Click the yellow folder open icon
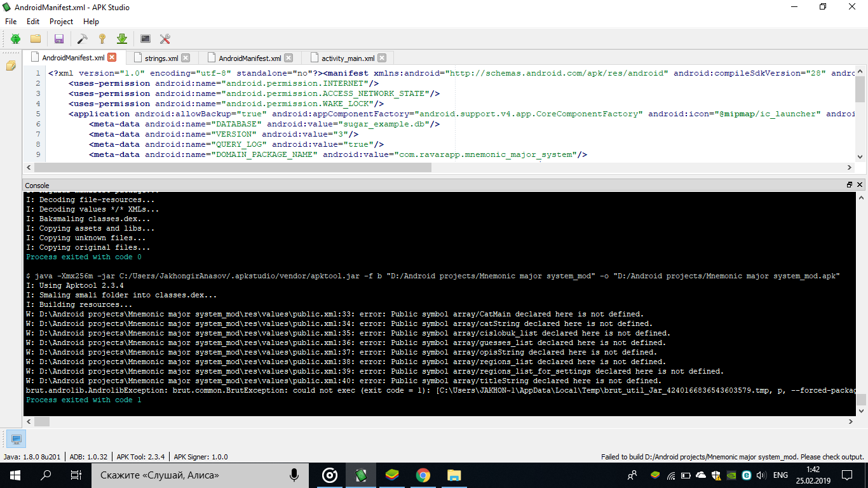This screenshot has height=488, width=868. (36, 39)
